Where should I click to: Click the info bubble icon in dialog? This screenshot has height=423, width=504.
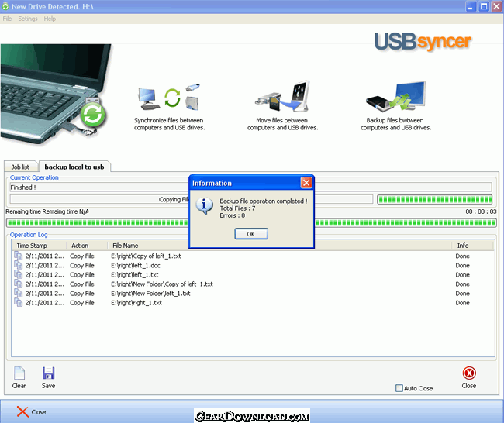[205, 206]
